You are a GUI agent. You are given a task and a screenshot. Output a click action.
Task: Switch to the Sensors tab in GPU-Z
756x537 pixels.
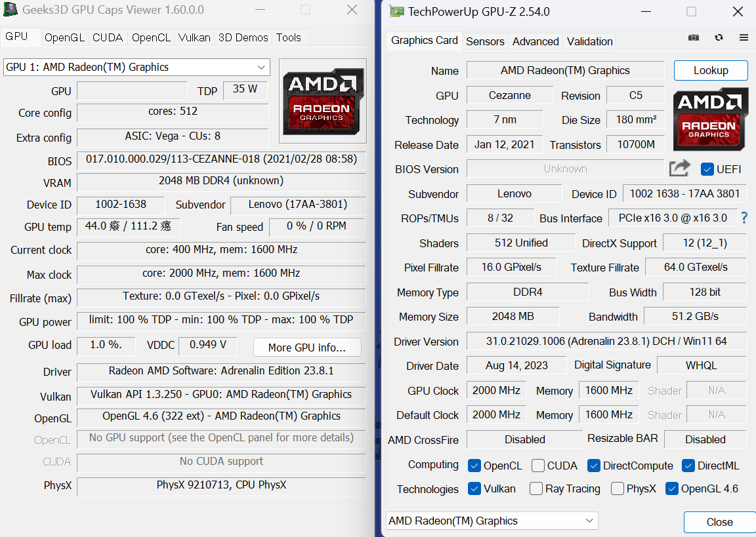[485, 41]
